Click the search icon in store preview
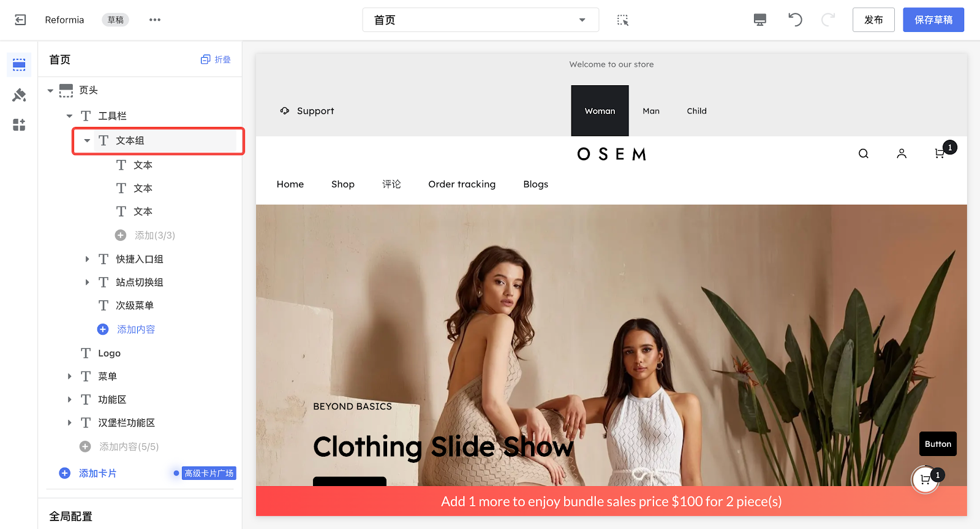 863,154
